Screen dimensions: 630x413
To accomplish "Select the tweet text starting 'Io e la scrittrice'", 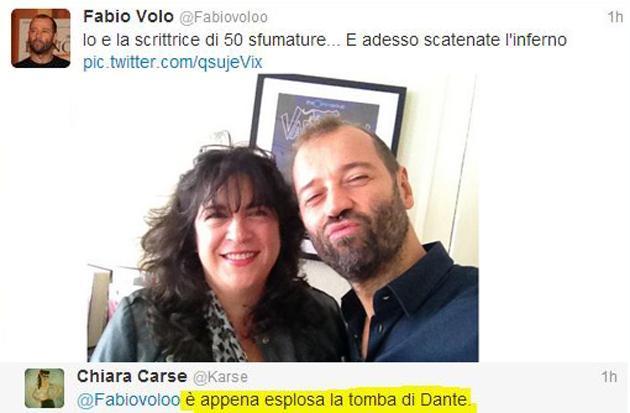I will click(x=325, y=40).
